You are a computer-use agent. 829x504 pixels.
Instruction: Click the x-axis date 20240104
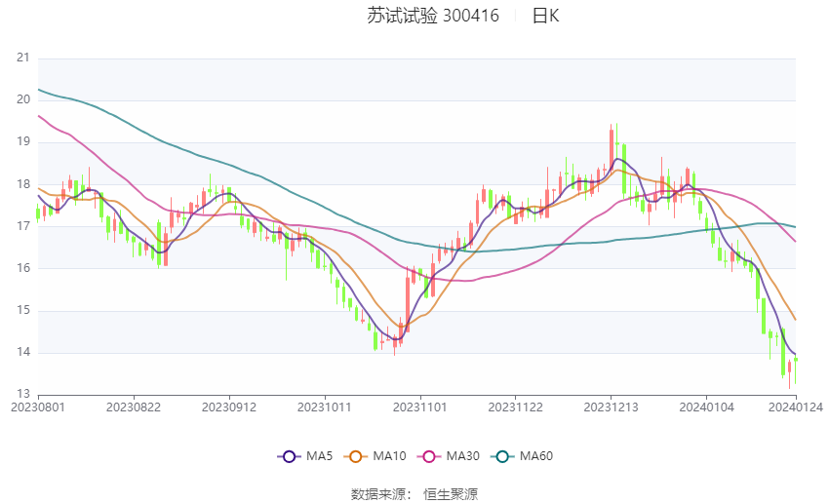tap(706, 407)
